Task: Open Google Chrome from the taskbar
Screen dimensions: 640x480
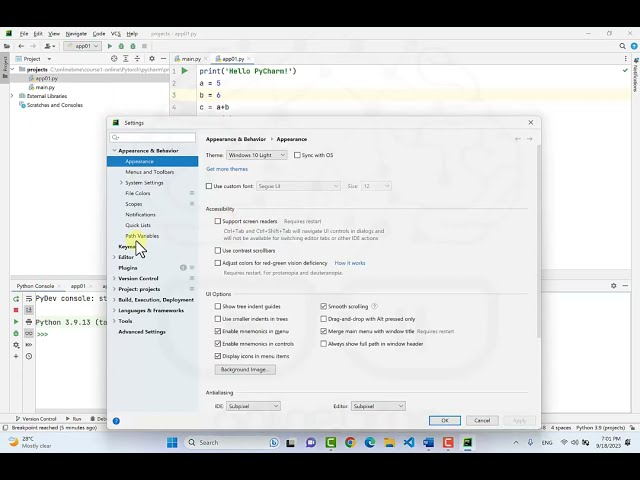Action: 350,442
